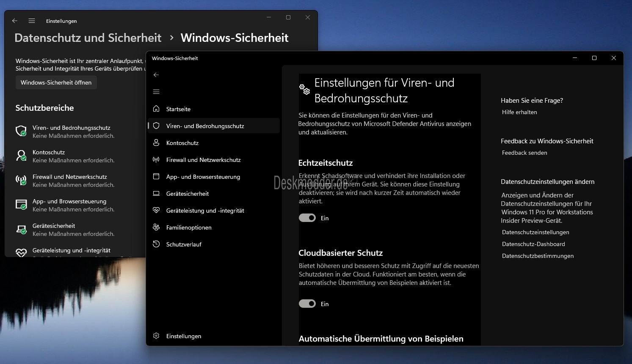Click the family icon beside Familienoptionen
The width and height of the screenshot is (632, 364).
point(156,227)
